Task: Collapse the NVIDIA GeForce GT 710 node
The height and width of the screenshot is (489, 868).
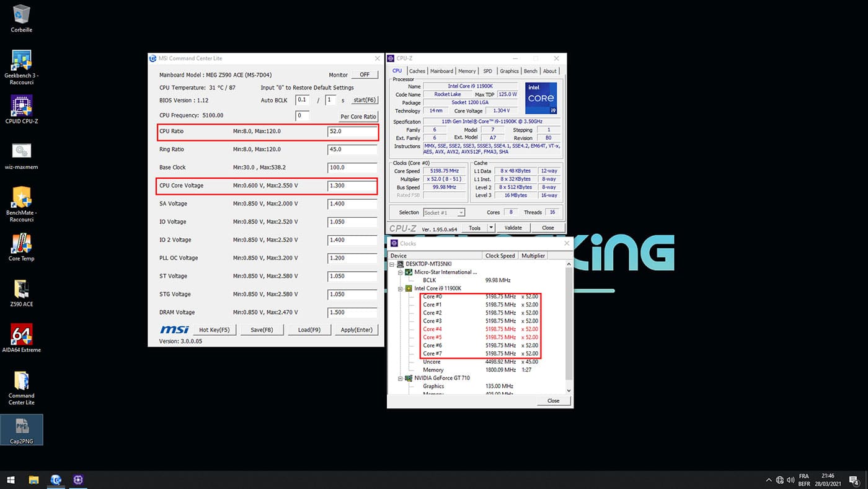Action: [x=400, y=378]
